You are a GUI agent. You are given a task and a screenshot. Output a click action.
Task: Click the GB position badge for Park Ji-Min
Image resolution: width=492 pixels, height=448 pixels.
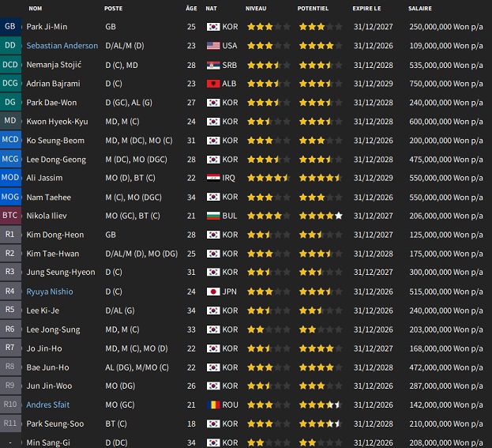[x=10, y=26]
